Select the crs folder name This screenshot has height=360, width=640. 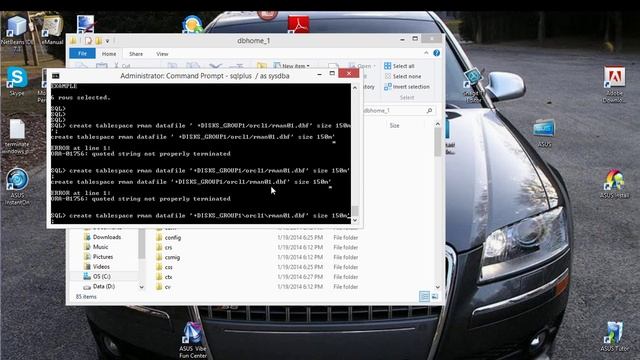tap(169, 247)
